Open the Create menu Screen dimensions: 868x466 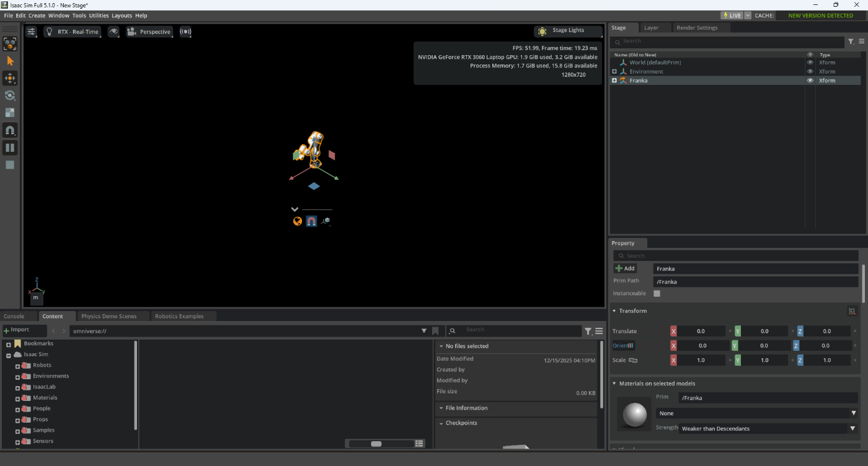(37, 15)
